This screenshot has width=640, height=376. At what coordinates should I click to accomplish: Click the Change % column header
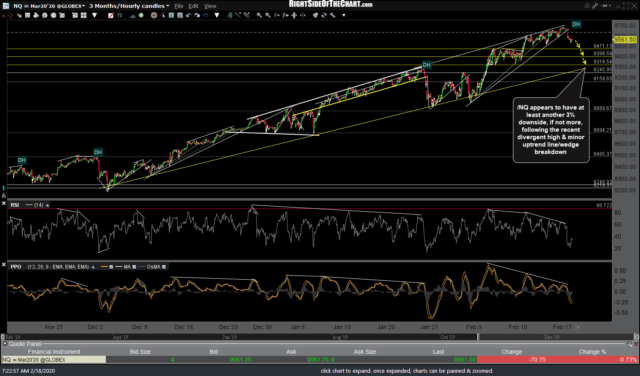click(x=592, y=352)
